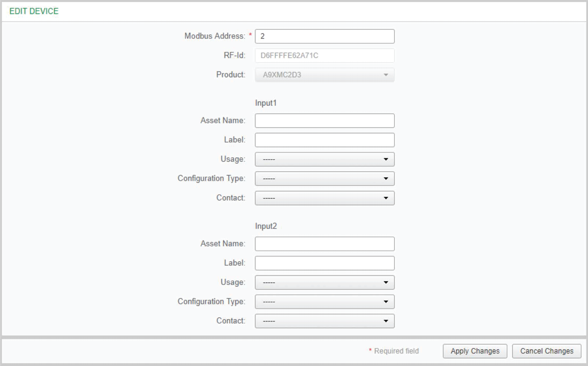
Task: Click the arrow on Input2 Configuration Type
Action: coord(386,302)
